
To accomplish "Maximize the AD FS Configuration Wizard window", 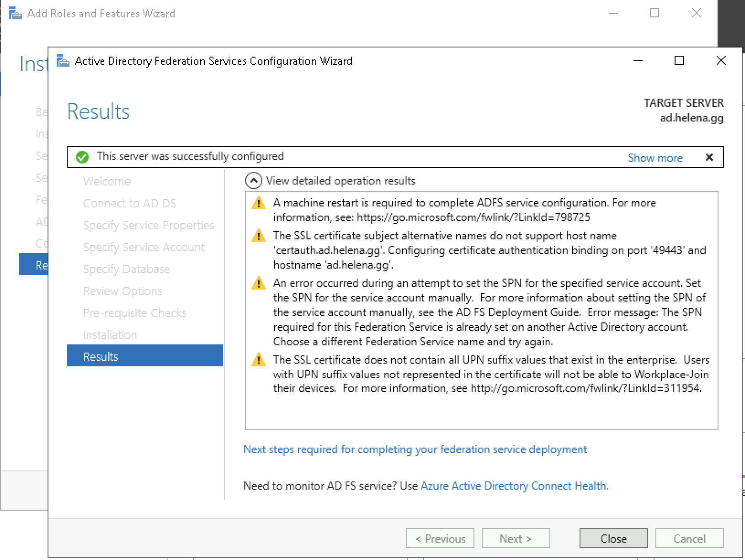I will pos(679,60).
